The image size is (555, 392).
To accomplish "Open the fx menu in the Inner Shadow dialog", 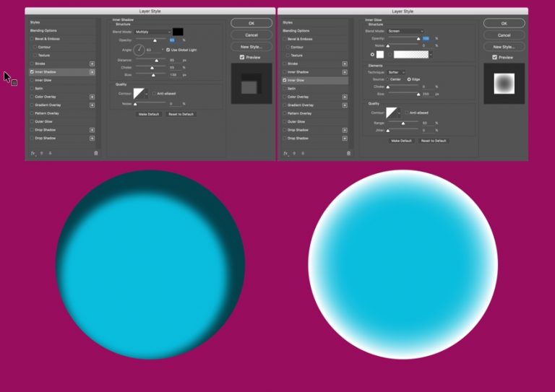I will coord(33,153).
